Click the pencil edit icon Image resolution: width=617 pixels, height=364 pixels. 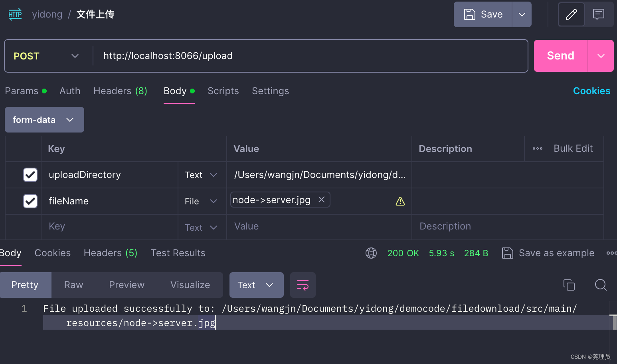tap(572, 14)
